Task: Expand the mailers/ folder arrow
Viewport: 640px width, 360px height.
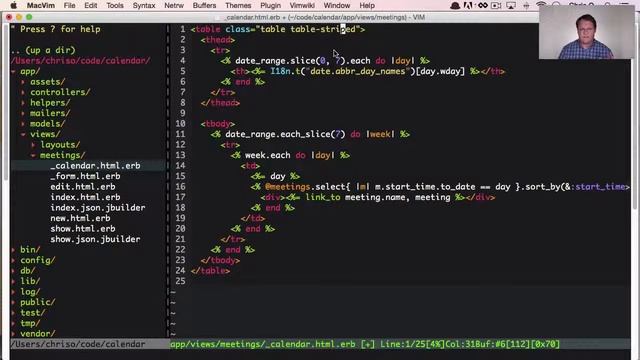Action: pos(23,113)
